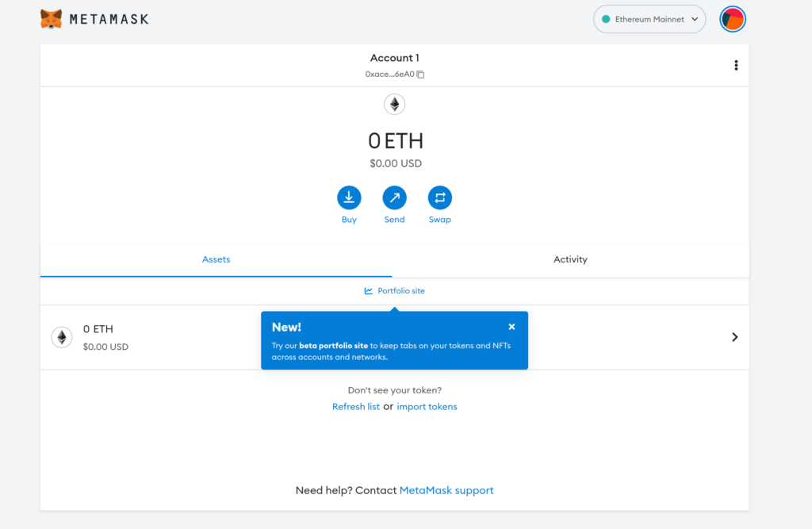
Task: Click the Swap label
Action: 439,220
